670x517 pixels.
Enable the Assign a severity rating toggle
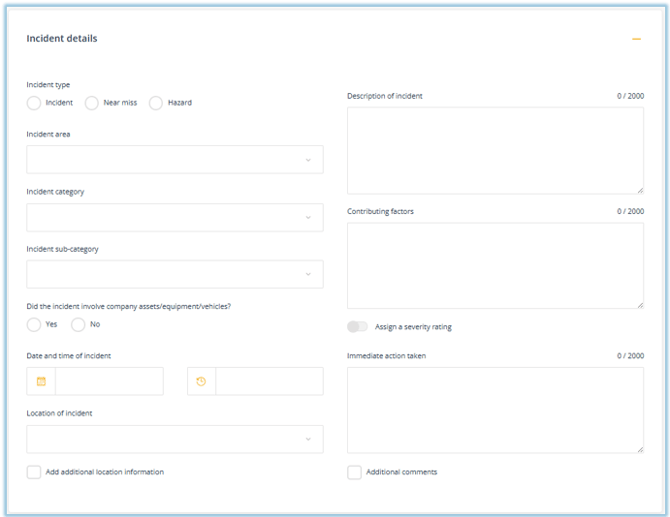click(357, 327)
